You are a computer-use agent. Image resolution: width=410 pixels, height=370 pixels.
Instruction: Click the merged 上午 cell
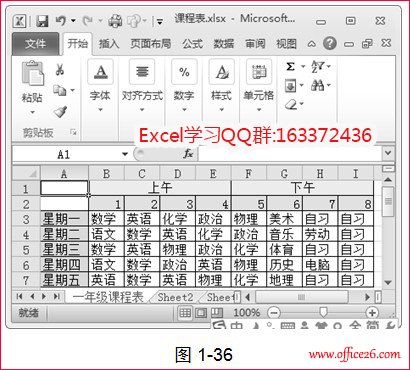click(160, 188)
